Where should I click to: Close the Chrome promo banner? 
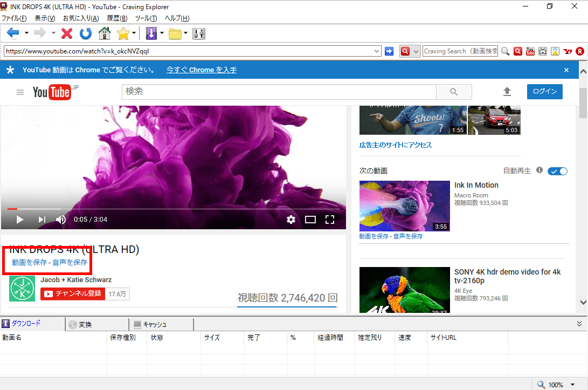(566, 70)
